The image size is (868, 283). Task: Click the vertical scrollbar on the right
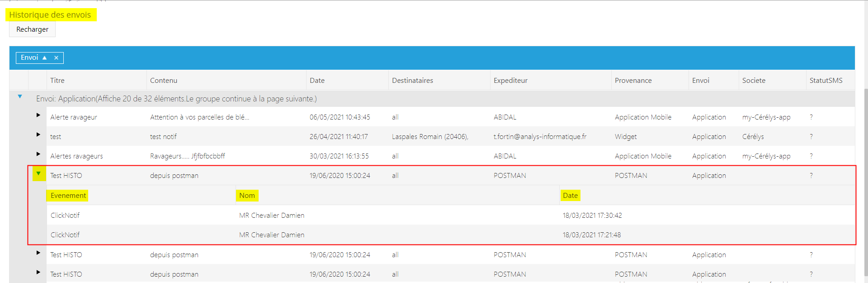coord(865,181)
